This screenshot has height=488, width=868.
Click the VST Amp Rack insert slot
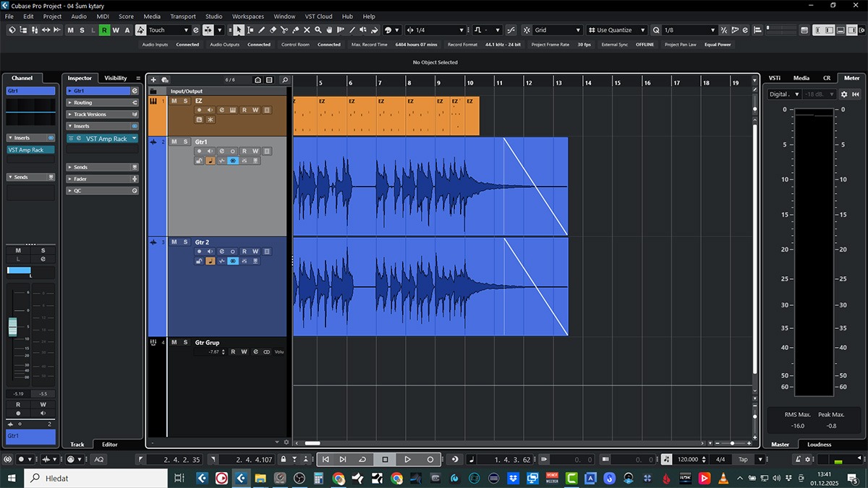tap(106, 138)
